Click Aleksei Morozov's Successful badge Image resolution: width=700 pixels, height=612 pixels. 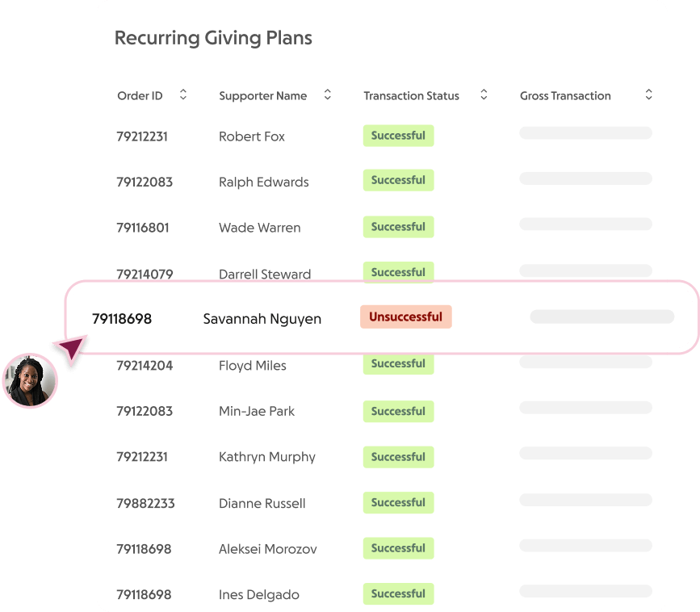coord(398,548)
